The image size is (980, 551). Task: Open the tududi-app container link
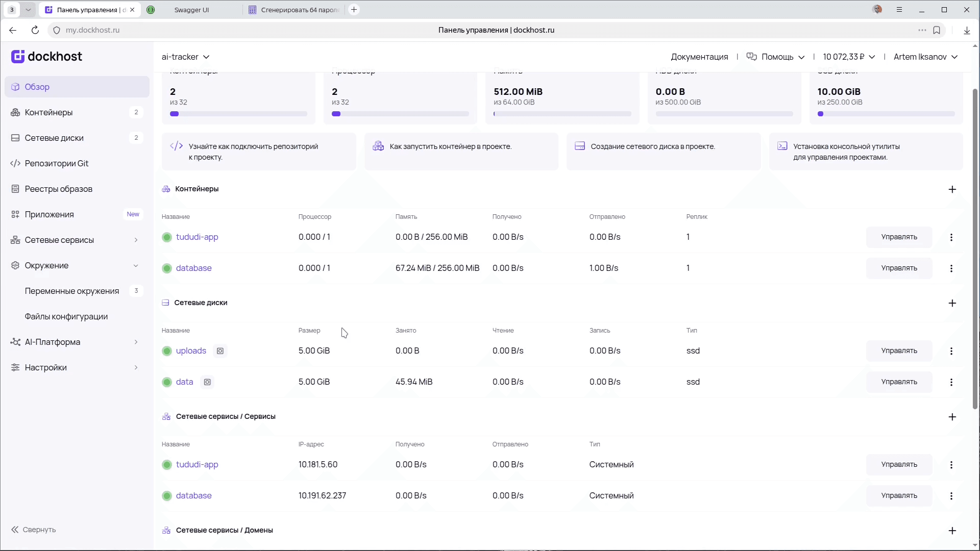[x=197, y=237]
